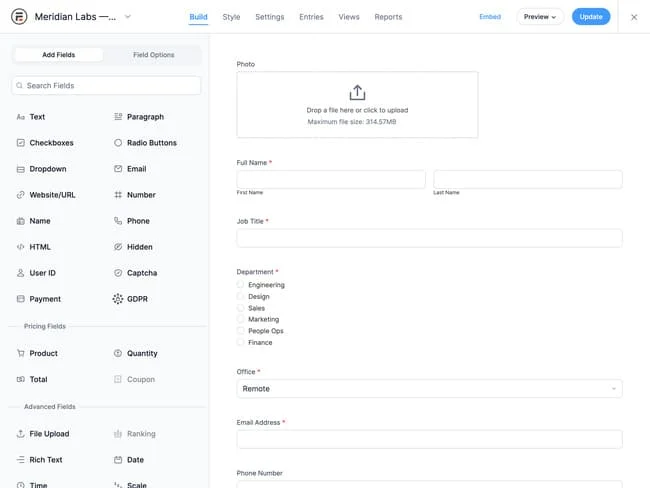Viewport: 650px width, 488px height.
Task: Click the Job Title input box
Action: click(x=429, y=238)
